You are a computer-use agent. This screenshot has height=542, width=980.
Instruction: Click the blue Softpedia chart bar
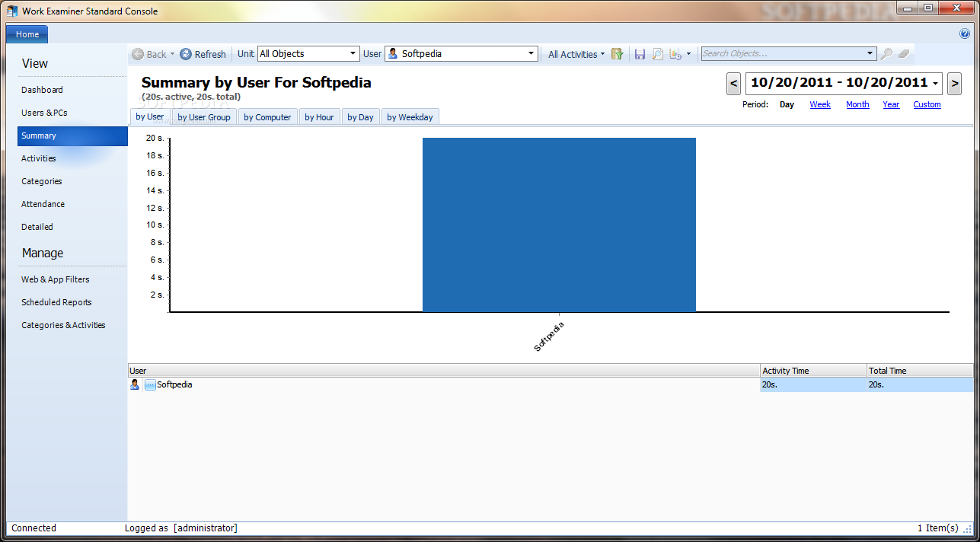coord(559,225)
